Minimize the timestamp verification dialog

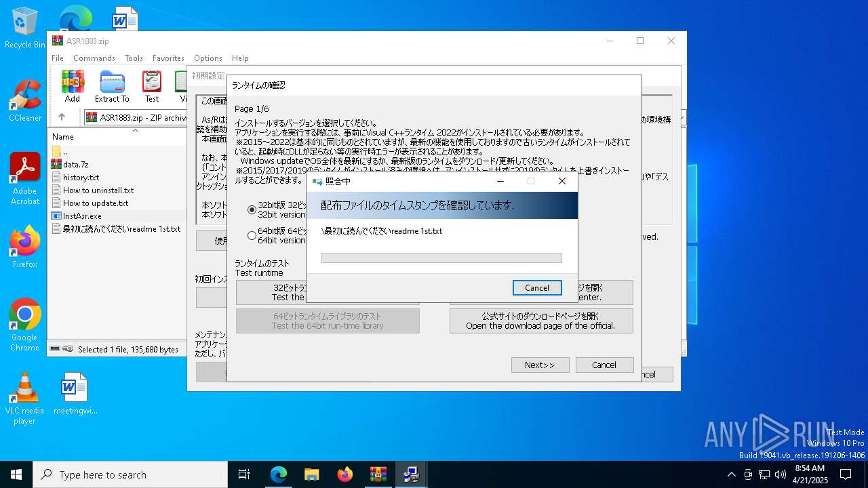pos(500,181)
